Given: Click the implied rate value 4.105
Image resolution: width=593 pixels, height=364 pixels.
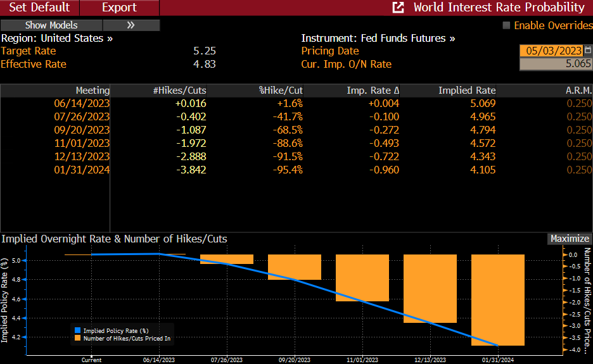Looking at the screenshot, I should [x=483, y=170].
